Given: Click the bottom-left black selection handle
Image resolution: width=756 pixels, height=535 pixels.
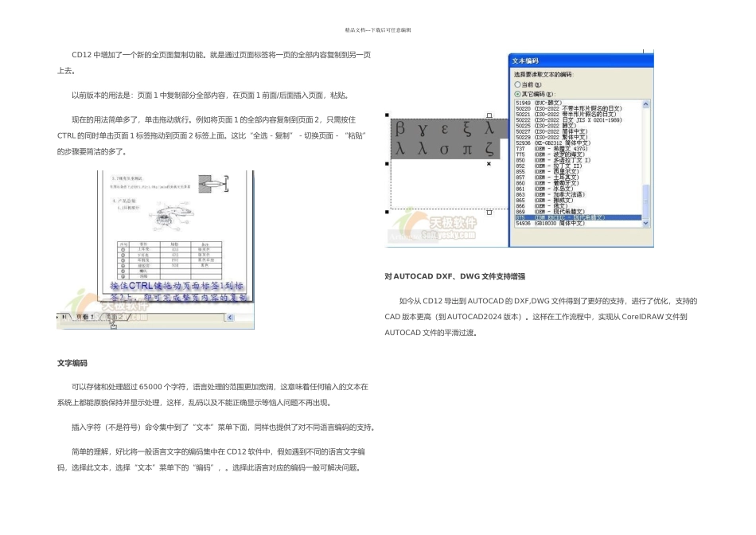Looking at the screenshot, I should coord(388,212).
